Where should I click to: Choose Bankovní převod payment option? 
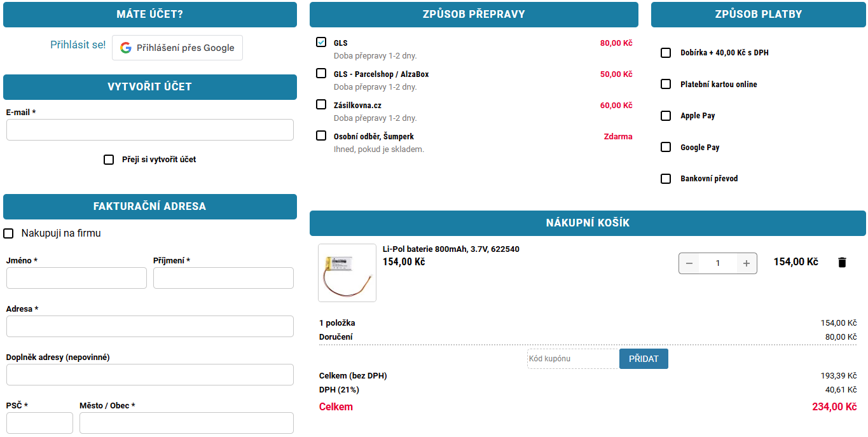click(x=666, y=179)
